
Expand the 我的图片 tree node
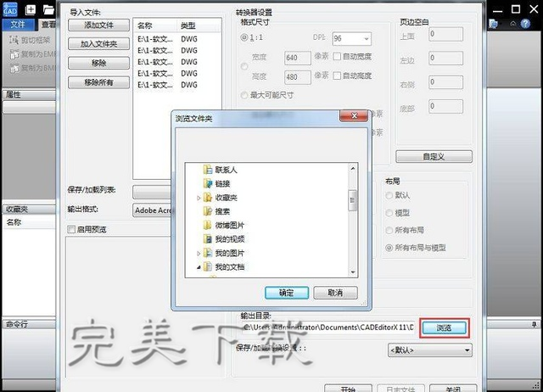[199, 254]
